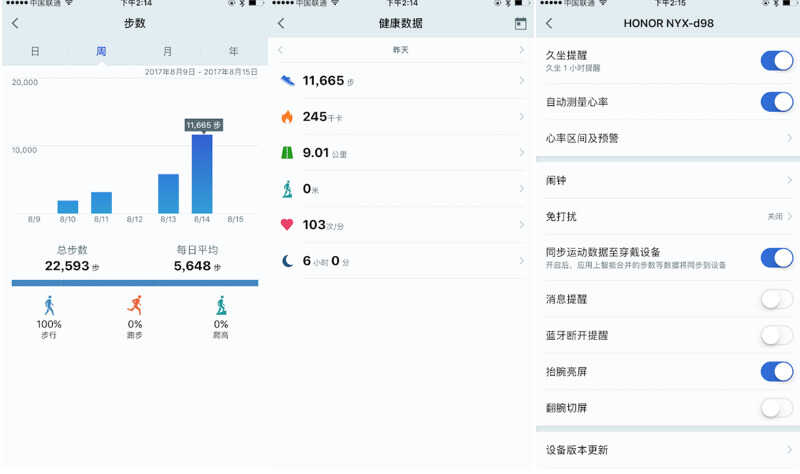Image resolution: width=800 pixels, height=474 pixels.
Task: Tap the teal climbing figure icon under chart
Action: tap(221, 306)
